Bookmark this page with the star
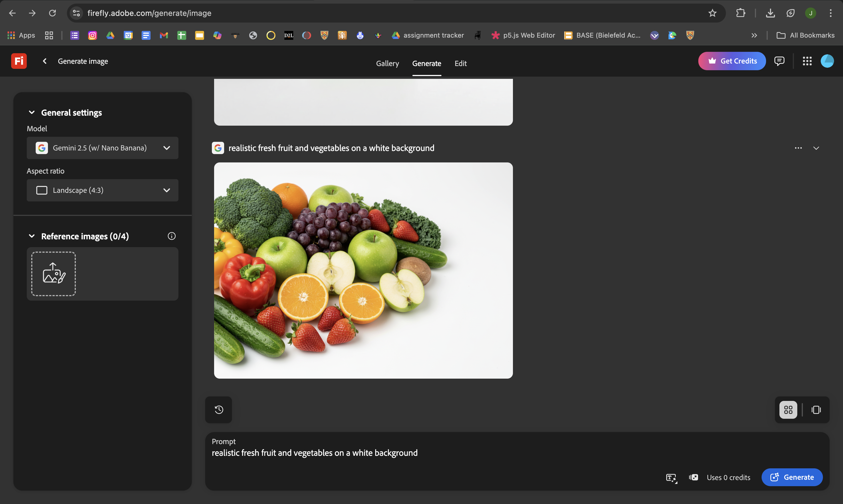This screenshot has width=843, height=504. click(x=713, y=13)
